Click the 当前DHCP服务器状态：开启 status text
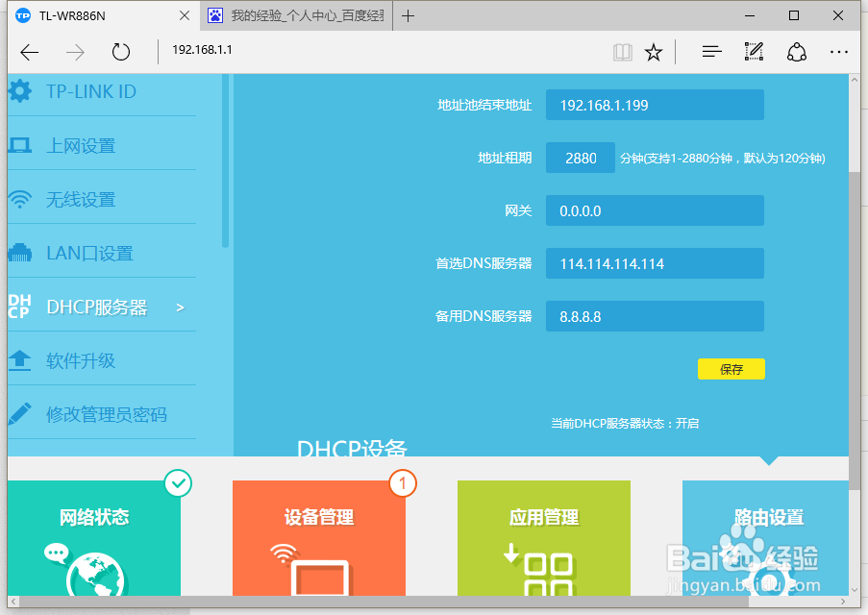This screenshot has width=868, height=615. 625,424
